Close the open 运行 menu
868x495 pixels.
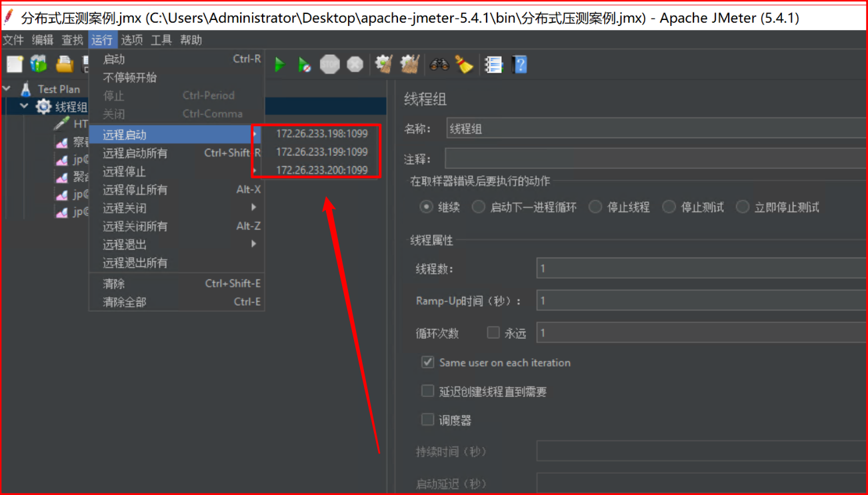pyautogui.click(x=103, y=40)
